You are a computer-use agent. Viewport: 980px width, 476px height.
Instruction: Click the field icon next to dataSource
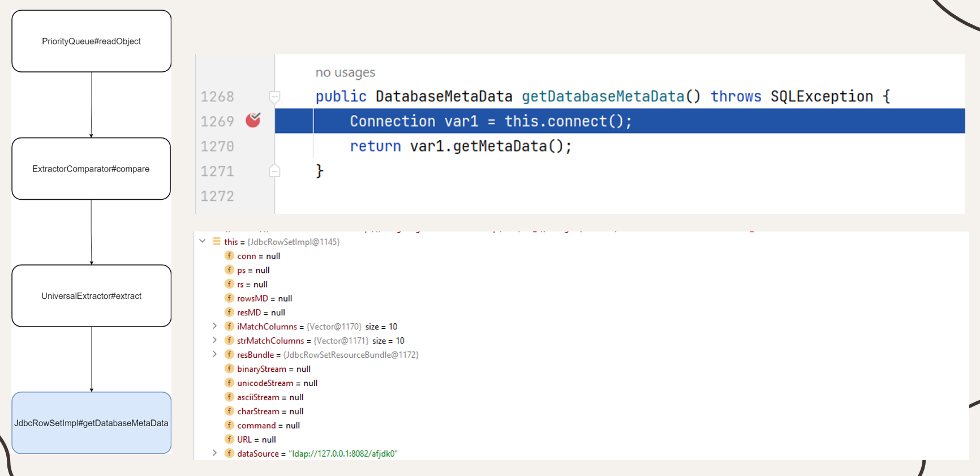point(229,454)
